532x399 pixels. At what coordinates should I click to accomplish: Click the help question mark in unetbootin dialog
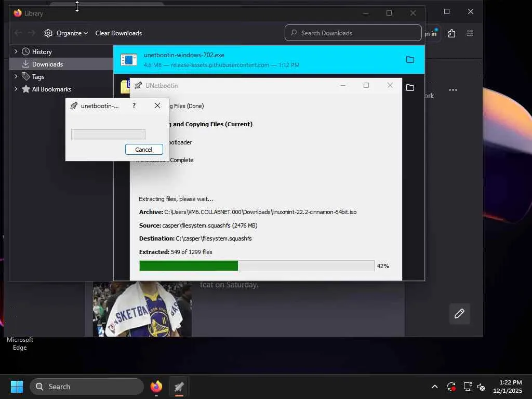(x=134, y=105)
